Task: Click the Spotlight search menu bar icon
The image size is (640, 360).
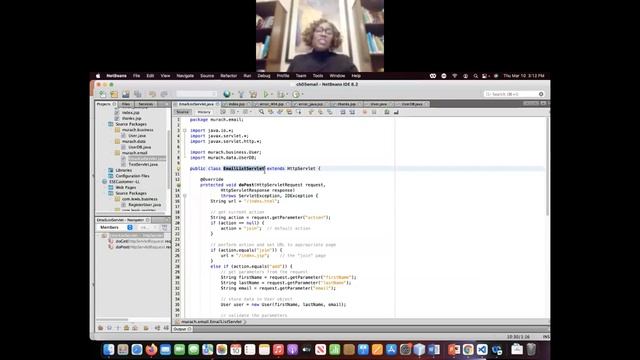Action: [x=476, y=76]
